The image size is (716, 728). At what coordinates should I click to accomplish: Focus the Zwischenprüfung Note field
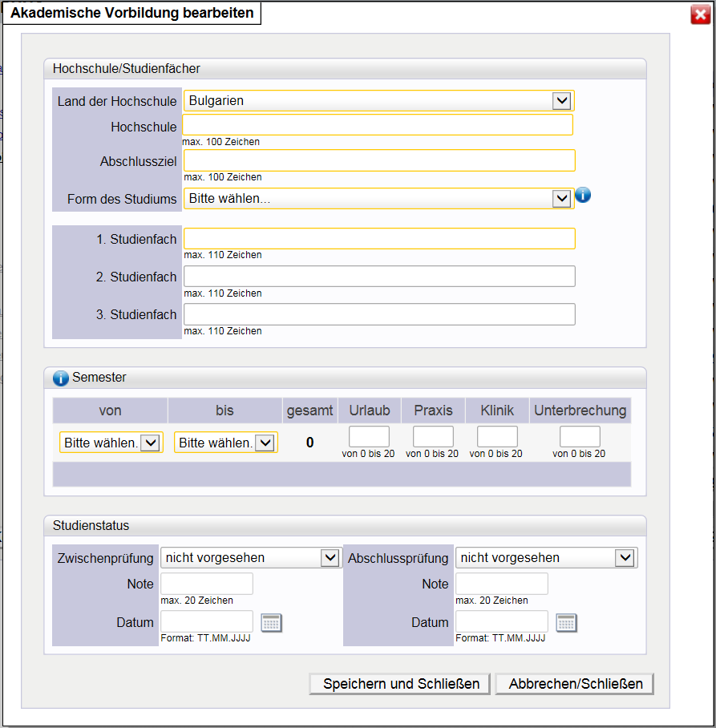coord(207,584)
